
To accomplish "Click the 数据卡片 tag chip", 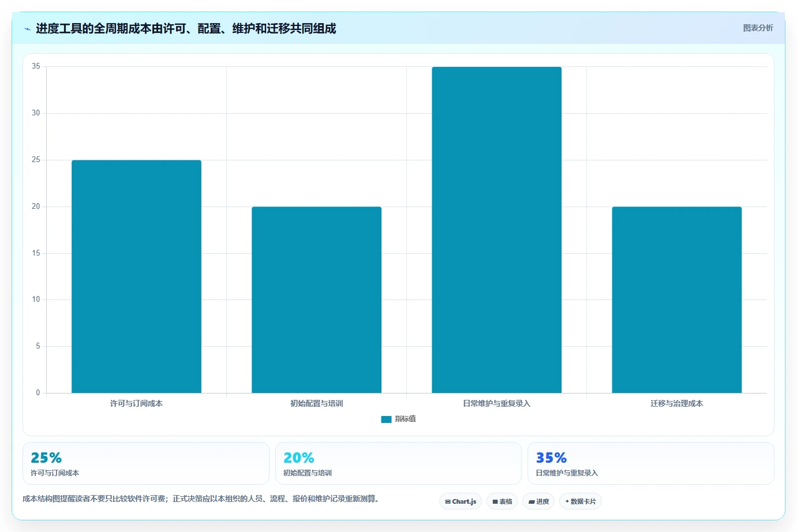I will coord(581,501).
